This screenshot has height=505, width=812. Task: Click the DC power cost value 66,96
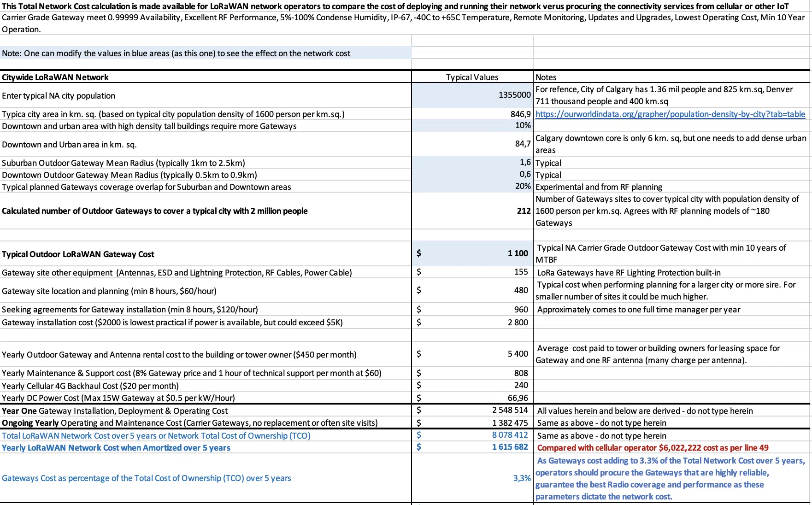(x=518, y=398)
